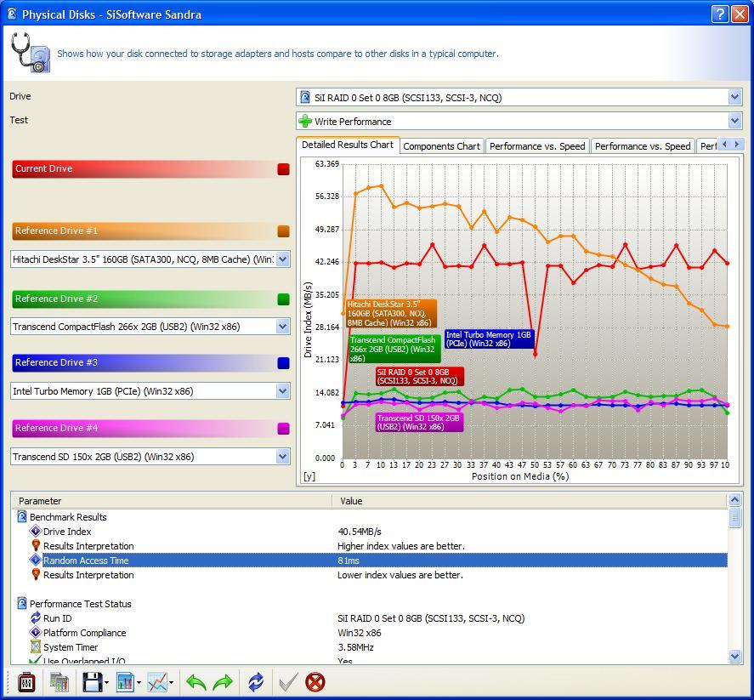Click the magenta Reference Drive #4 swatch
The image size is (754, 700).
click(x=283, y=429)
